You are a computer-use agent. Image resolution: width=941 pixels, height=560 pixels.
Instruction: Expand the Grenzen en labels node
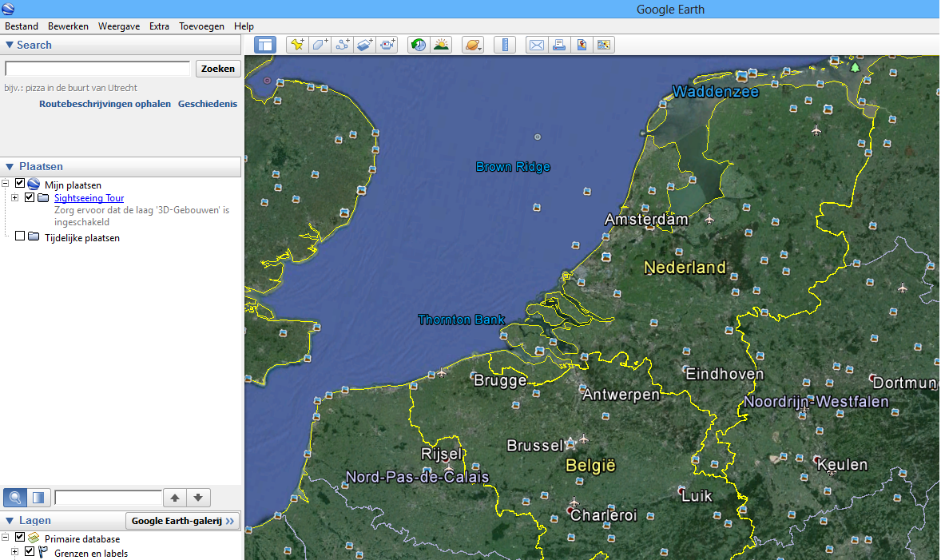click(x=15, y=551)
